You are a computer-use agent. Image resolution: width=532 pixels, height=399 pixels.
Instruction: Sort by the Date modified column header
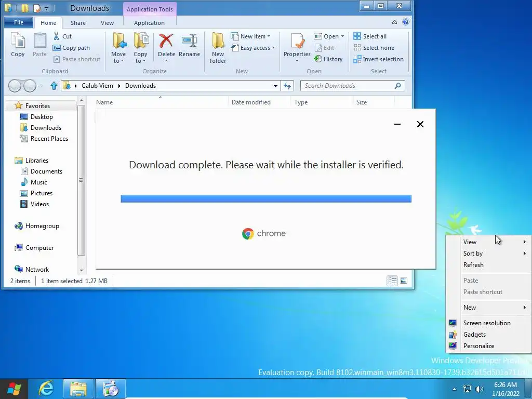tap(259, 102)
